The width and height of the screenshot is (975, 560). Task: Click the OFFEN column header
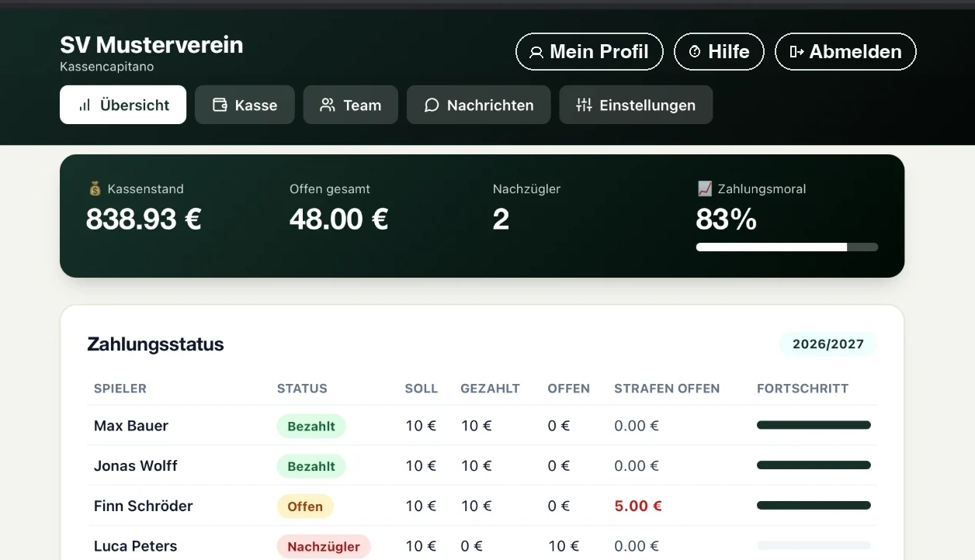pyautogui.click(x=569, y=389)
